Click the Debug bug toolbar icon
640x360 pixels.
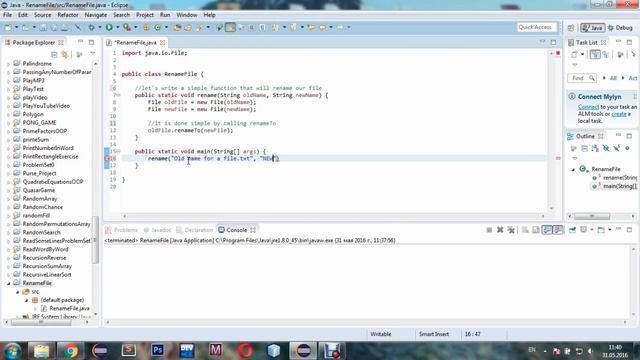click(x=92, y=27)
